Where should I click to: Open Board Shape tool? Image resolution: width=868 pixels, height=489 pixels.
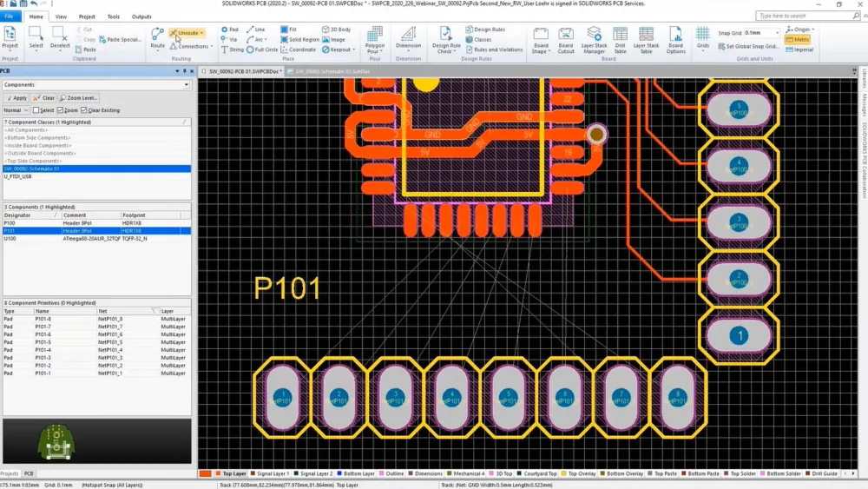tap(541, 40)
